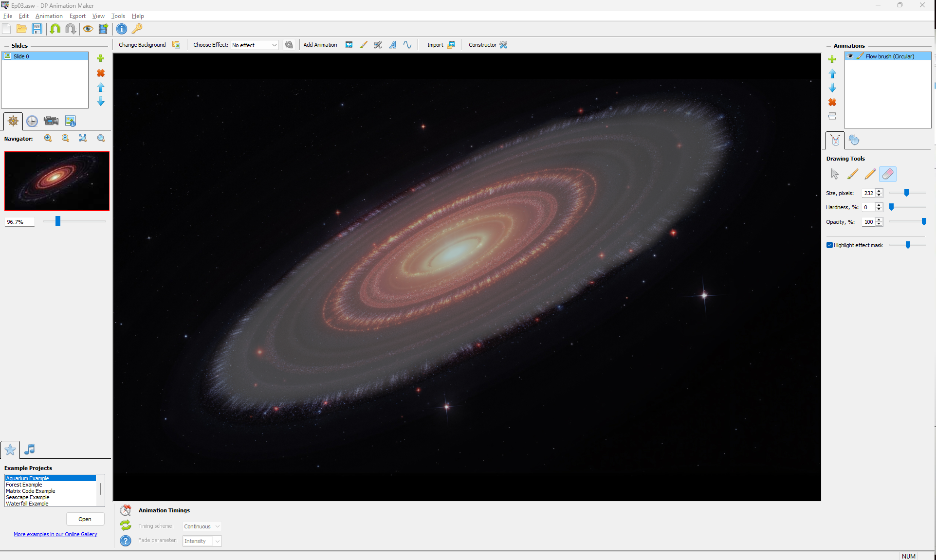
Task: Expand the Timing scheme Continuous dropdown
Action: click(x=202, y=526)
